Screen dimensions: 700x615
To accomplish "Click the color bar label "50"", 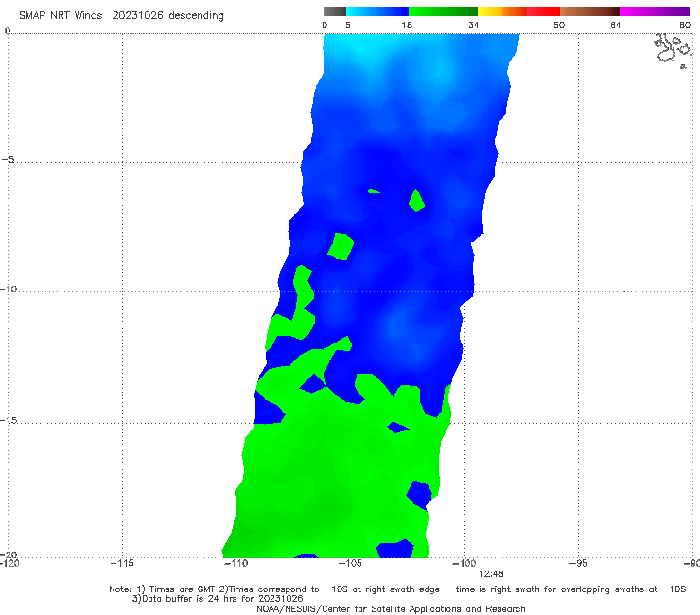I will [559, 26].
